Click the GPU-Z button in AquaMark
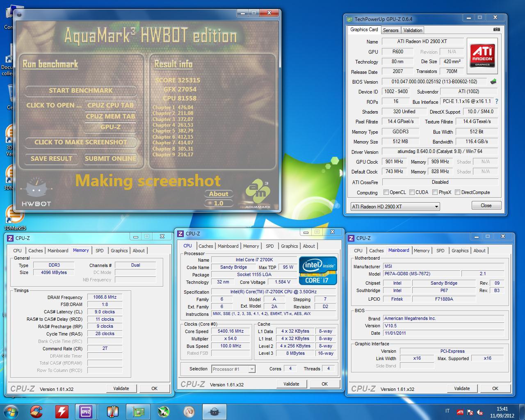Viewport: 525px width, 420px height. 110,127
